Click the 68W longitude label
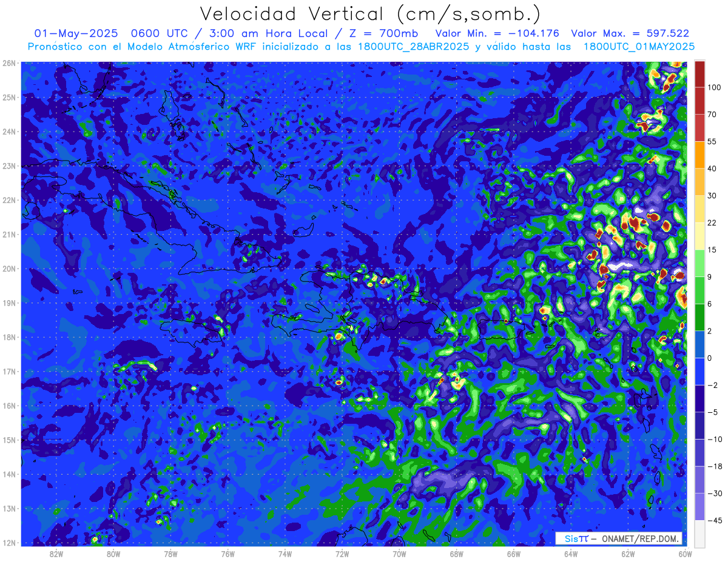The height and width of the screenshot is (562, 728). point(457,554)
